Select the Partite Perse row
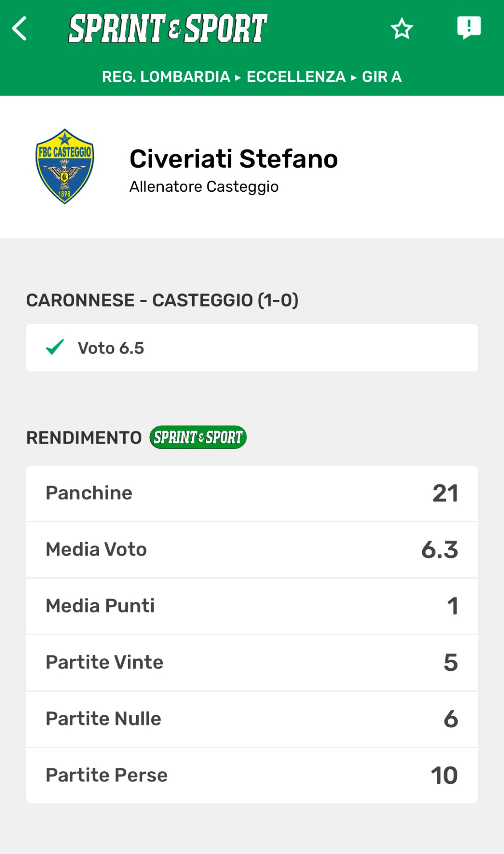 252,775
